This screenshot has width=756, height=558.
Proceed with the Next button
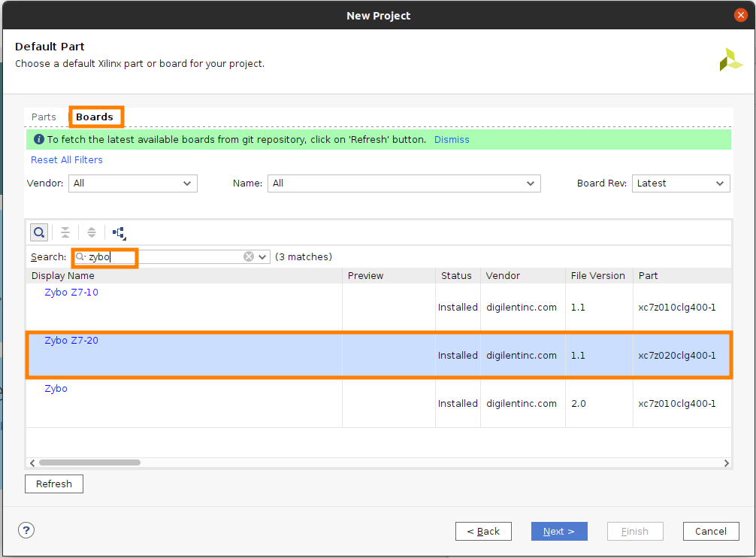coord(559,531)
